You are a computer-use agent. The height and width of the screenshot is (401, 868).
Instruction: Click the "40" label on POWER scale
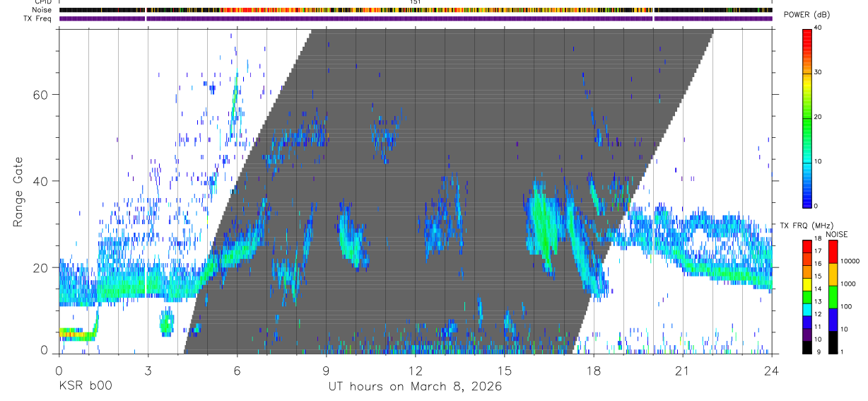click(816, 28)
